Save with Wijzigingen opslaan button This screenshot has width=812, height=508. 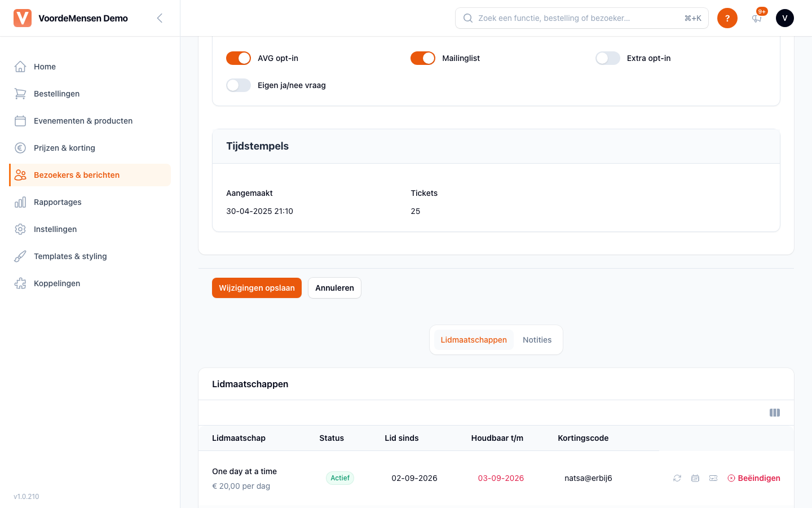coord(257,288)
